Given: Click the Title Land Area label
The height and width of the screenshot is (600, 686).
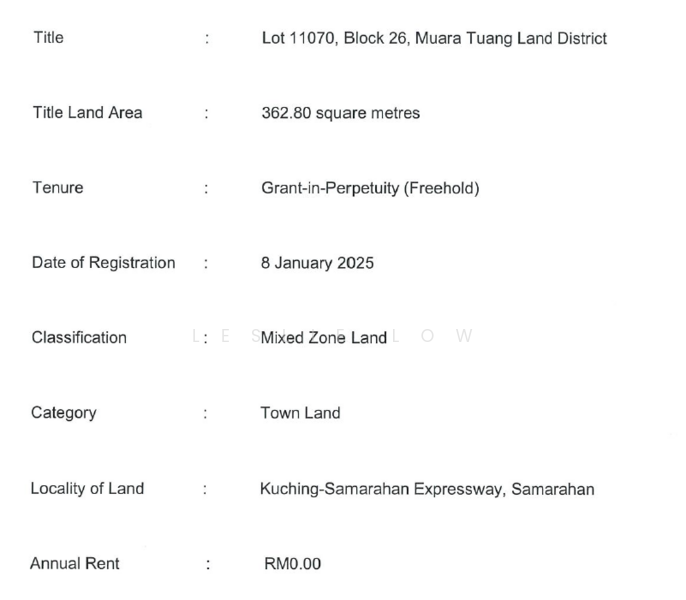Looking at the screenshot, I should 88,112.
